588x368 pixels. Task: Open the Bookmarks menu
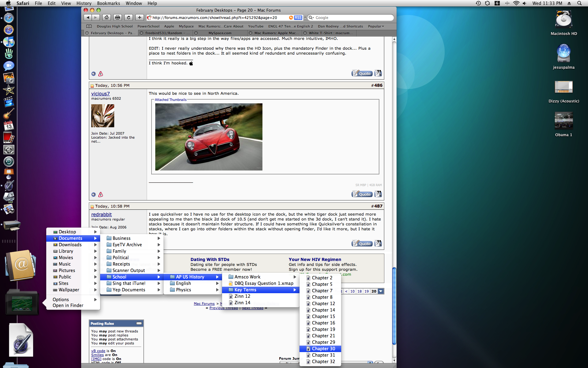(108, 3)
